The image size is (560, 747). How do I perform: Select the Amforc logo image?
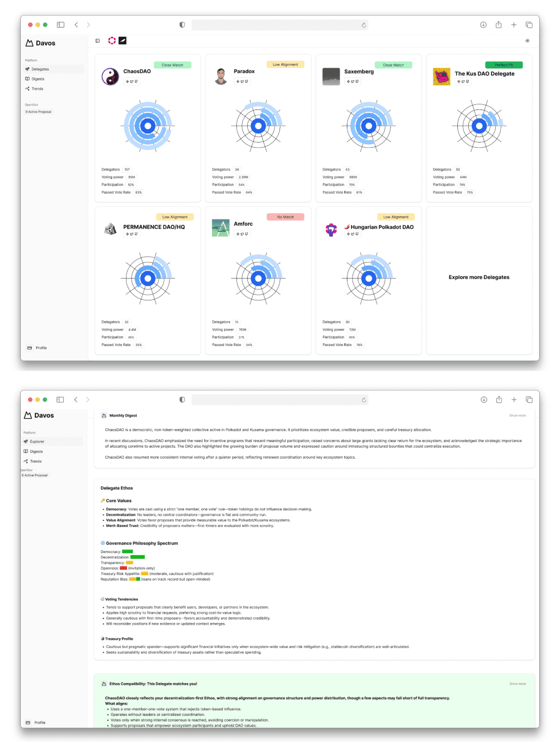[x=221, y=228]
